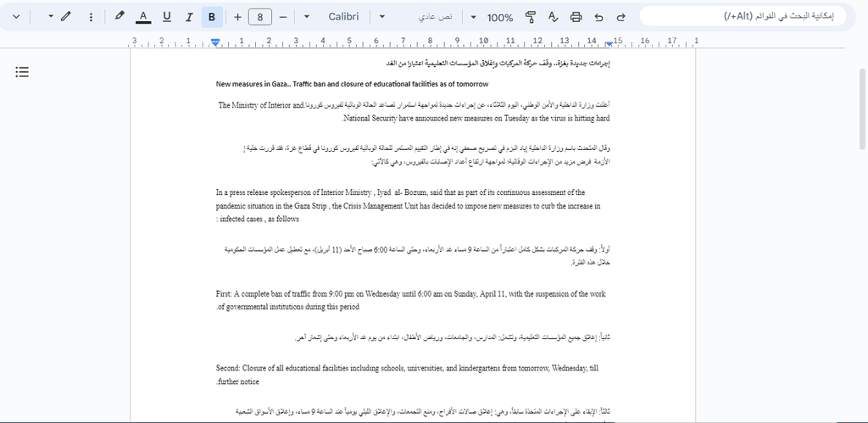Open the text color picker
This screenshot has width=868, height=423.
pyautogui.click(x=143, y=17)
